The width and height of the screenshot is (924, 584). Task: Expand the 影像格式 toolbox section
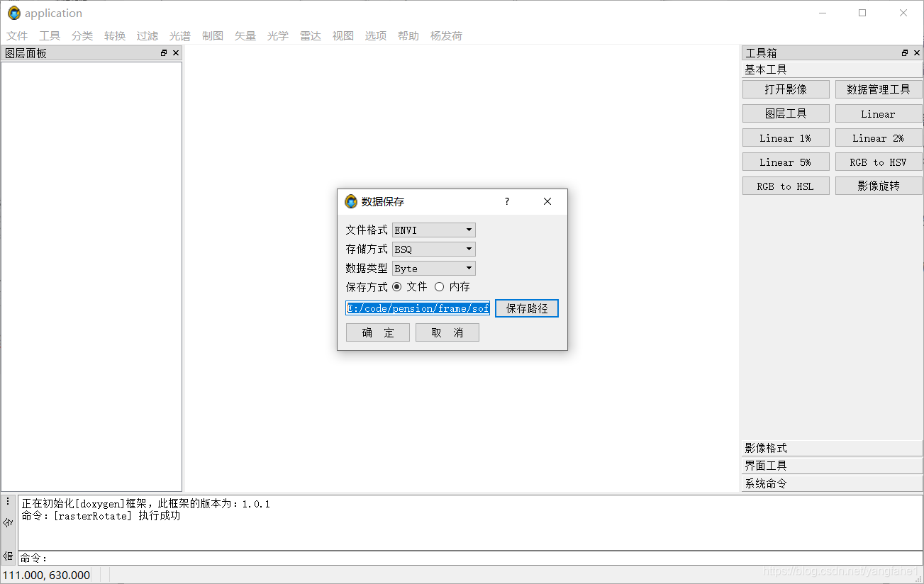point(832,448)
